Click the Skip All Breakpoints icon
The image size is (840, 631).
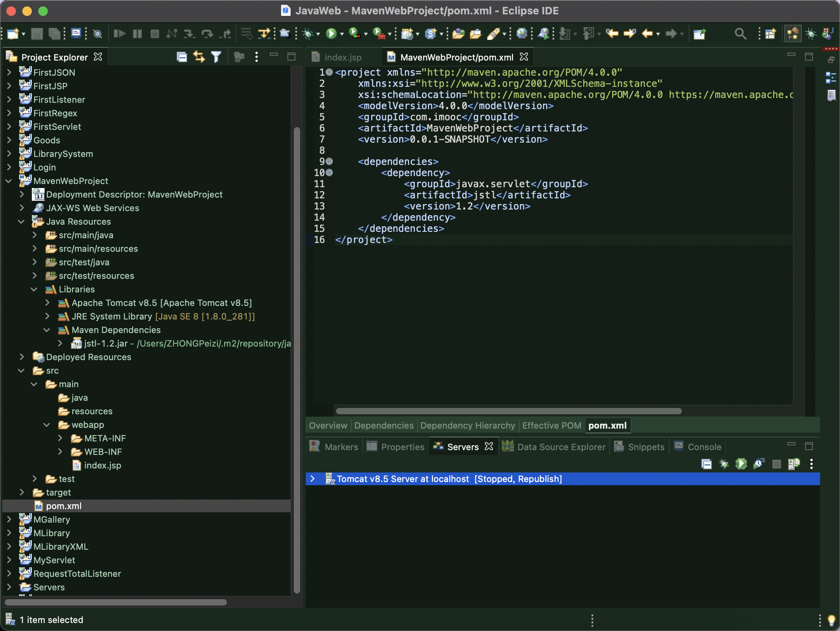98,34
